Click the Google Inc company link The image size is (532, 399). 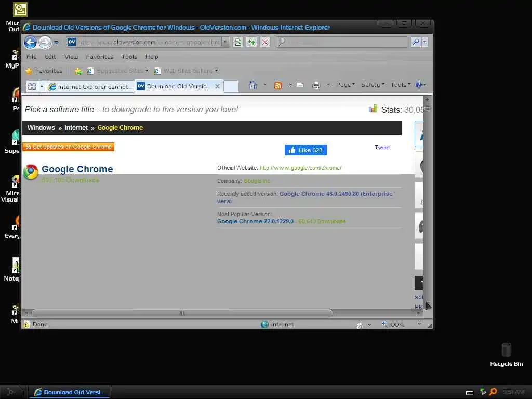tap(257, 181)
